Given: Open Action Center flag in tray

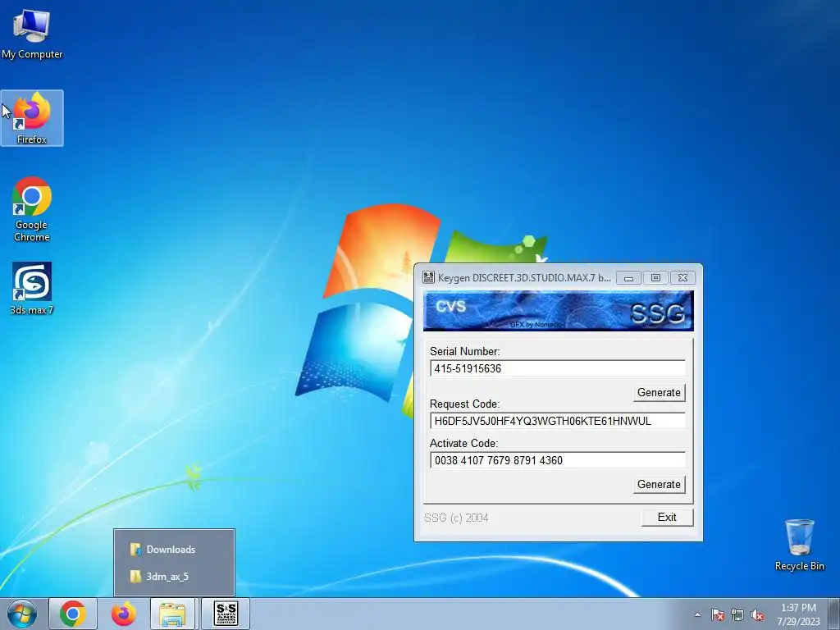Looking at the screenshot, I should pyautogui.click(x=718, y=614).
